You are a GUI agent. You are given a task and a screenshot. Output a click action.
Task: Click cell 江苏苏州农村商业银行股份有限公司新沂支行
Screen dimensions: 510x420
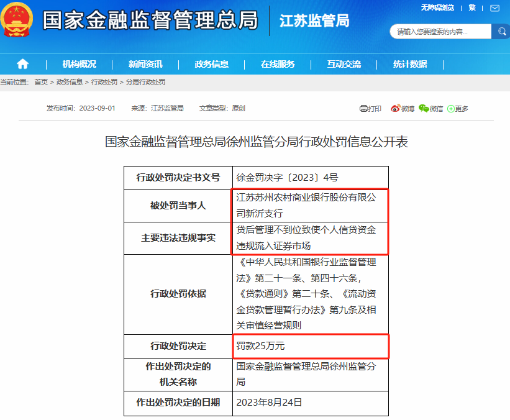311,206
